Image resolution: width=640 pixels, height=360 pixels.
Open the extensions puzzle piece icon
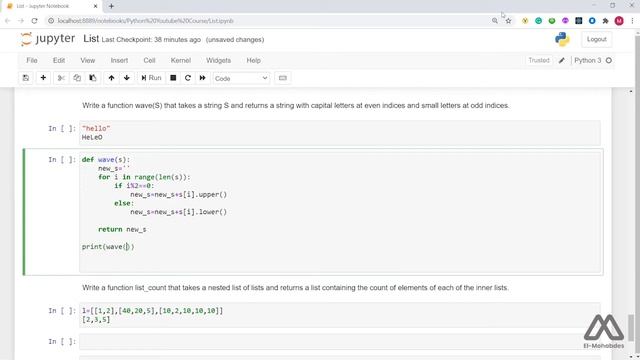coord(605,20)
